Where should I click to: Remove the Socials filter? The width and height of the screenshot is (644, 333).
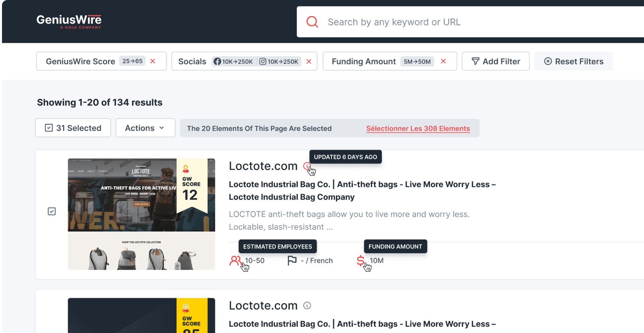coord(309,61)
